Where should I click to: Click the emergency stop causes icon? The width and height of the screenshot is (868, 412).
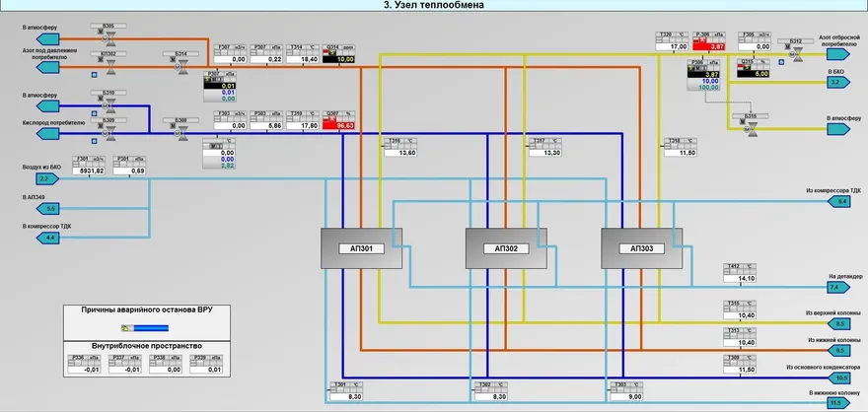(125, 328)
